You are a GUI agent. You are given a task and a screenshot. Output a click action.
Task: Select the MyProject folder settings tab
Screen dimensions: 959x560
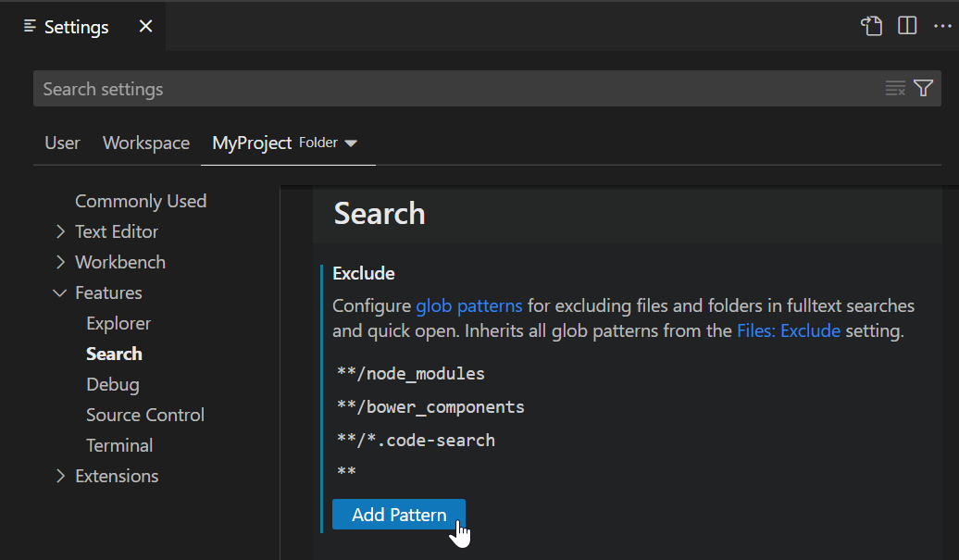[252, 143]
